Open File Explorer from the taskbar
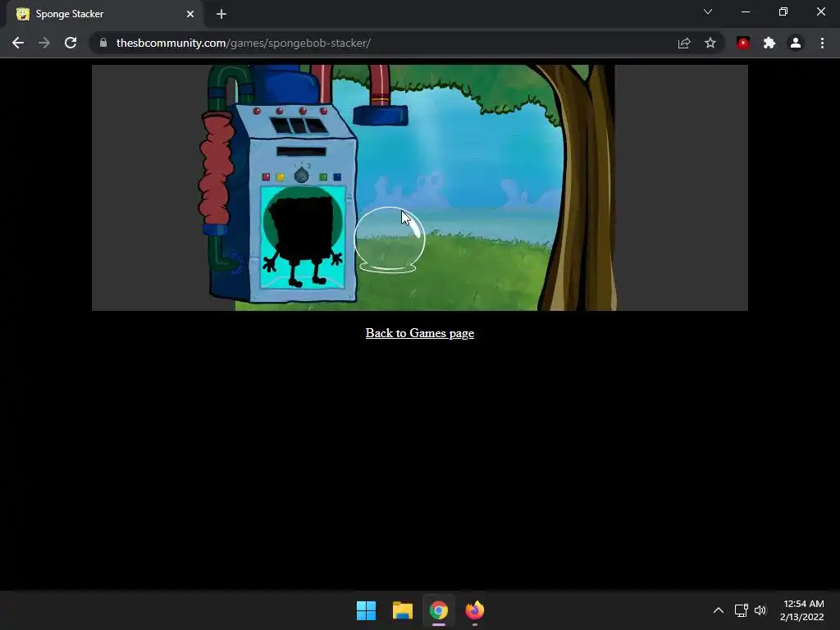Image resolution: width=840 pixels, height=630 pixels. click(402, 610)
